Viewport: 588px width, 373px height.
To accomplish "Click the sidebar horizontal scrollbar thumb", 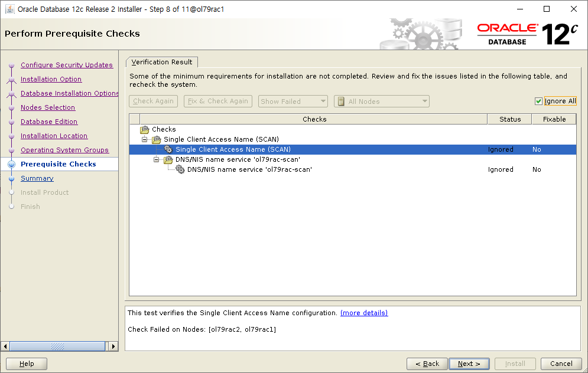I will [57, 346].
